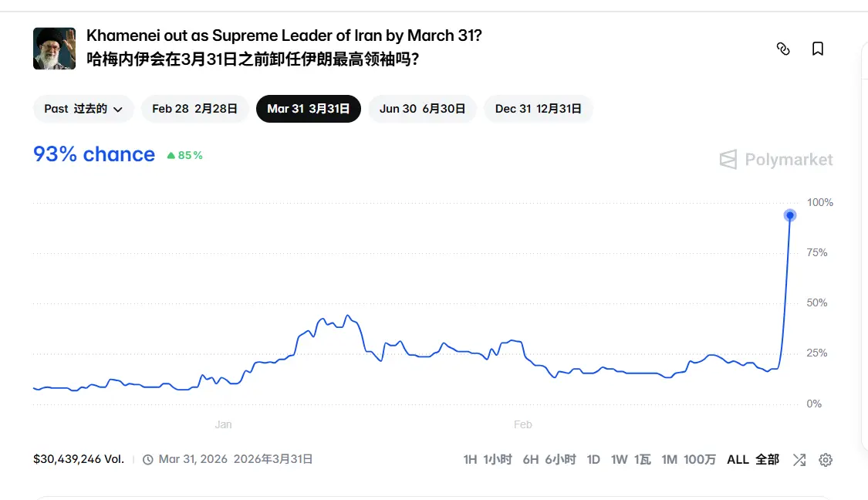The width and height of the screenshot is (868, 500).
Task: Copy the market link using the chain icon
Action: (784, 48)
